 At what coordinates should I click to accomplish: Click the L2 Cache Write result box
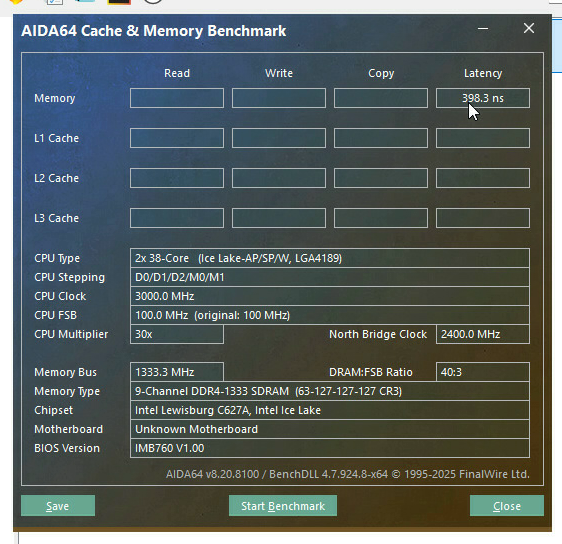279,178
